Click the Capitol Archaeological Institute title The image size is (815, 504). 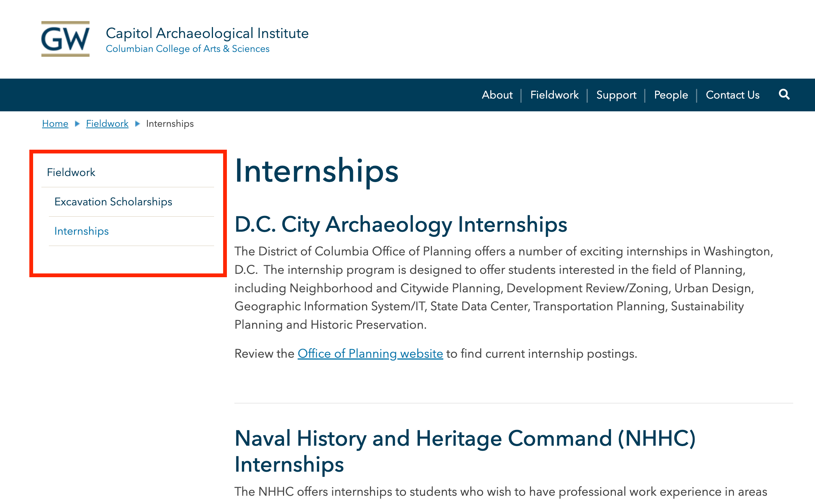(x=207, y=33)
